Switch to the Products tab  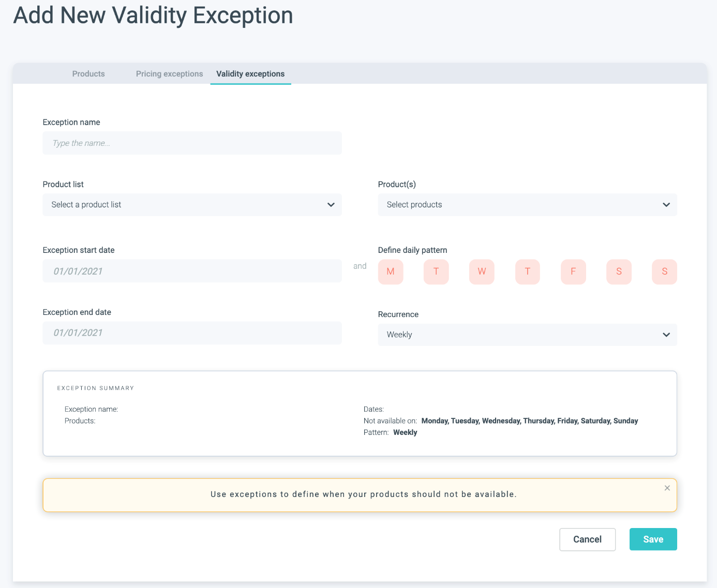click(x=88, y=74)
